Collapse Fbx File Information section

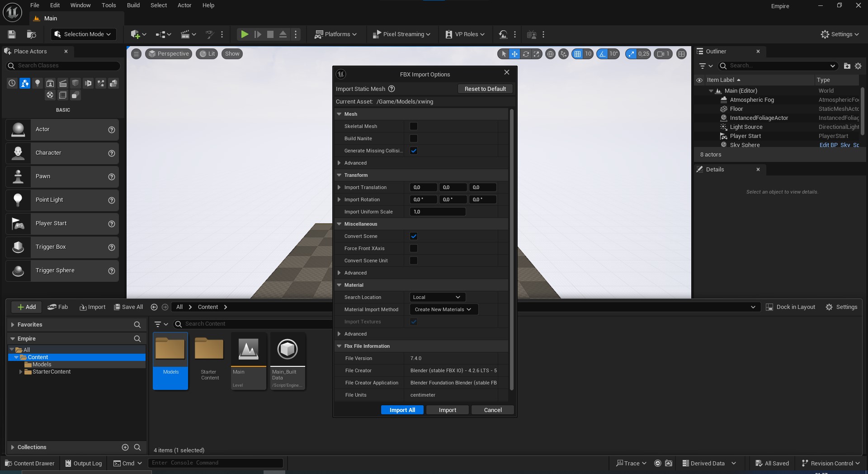point(339,346)
